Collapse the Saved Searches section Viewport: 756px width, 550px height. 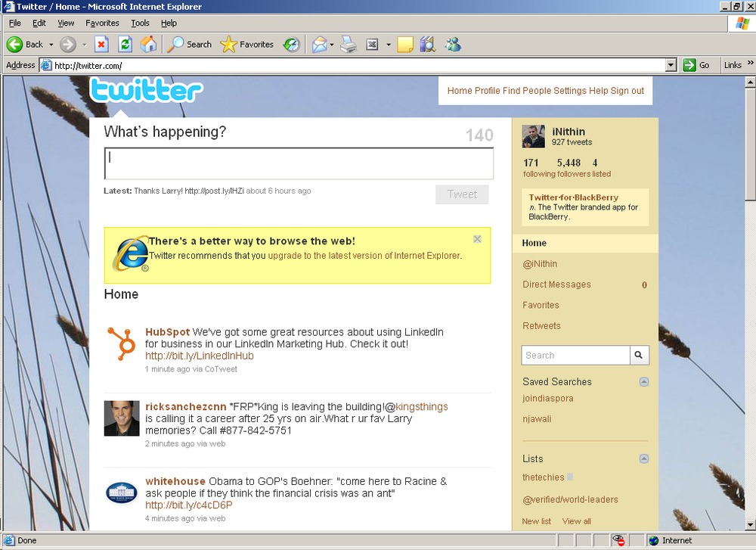pyautogui.click(x=644, y=382)
